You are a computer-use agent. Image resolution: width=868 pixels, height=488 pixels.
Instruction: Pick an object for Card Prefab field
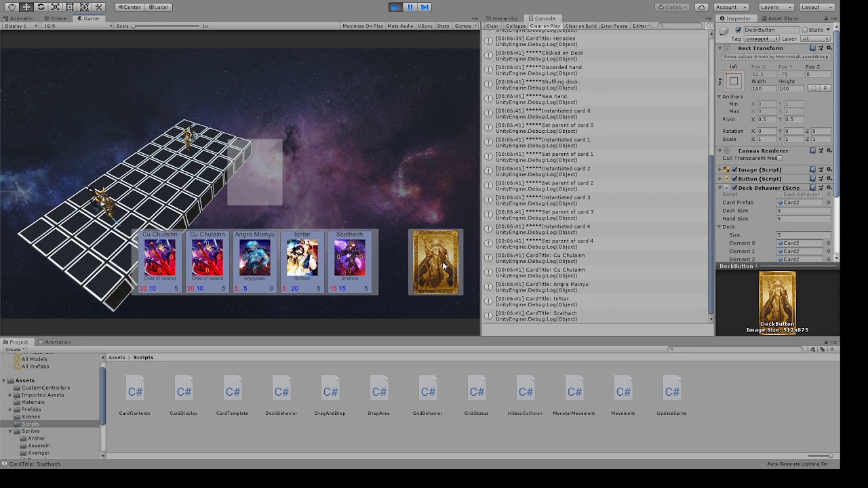(828, 203)
